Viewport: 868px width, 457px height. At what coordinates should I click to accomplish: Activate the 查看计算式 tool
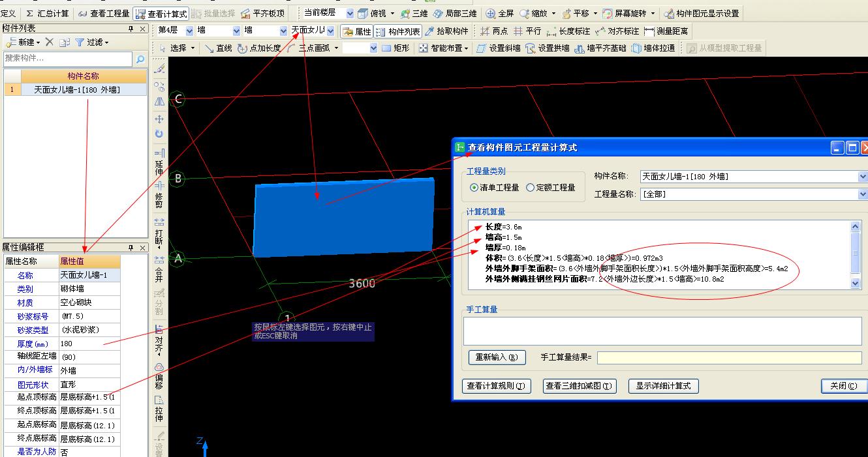coord(161,13)
